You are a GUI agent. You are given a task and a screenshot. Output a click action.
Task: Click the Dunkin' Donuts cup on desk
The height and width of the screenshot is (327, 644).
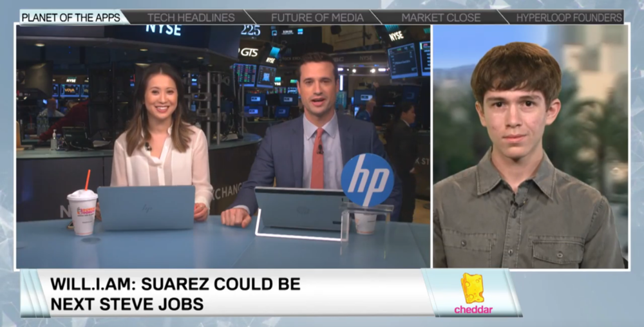(x=82, y=211)
